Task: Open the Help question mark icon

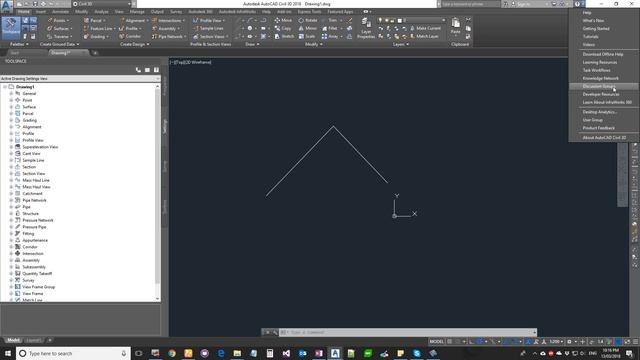Action: coord(577,4)
